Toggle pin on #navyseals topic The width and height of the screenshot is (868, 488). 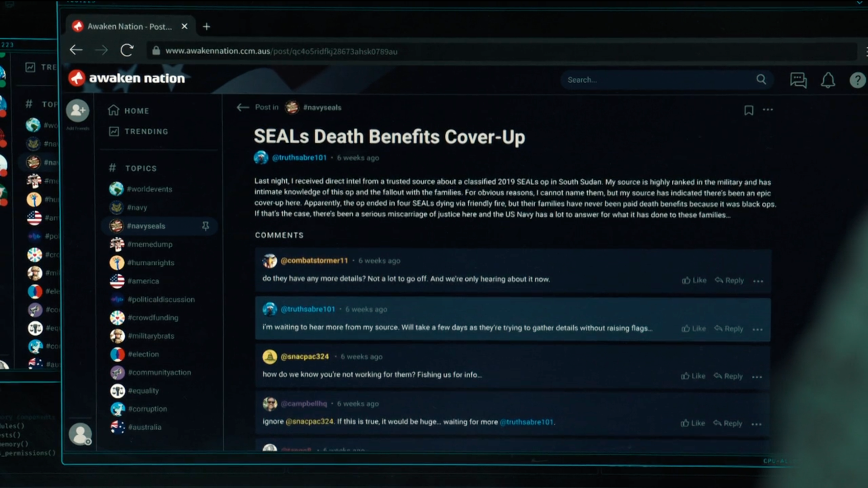click(206, 226)
